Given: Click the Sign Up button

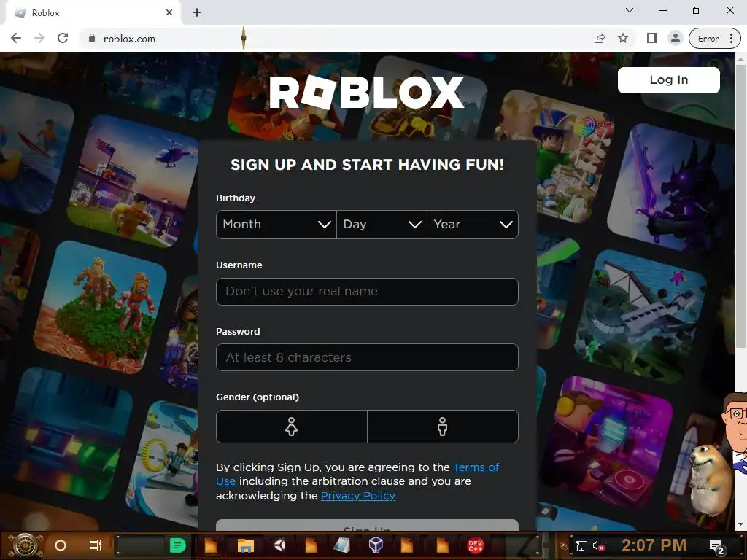Looking at the screenshot, I should [367, 525].
